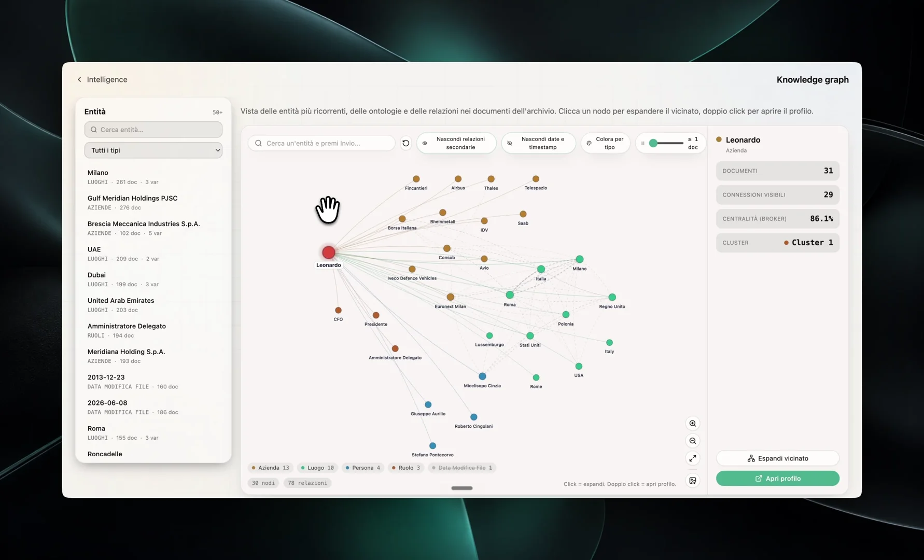Toggle Ruolo type in legend

point(406,468)
